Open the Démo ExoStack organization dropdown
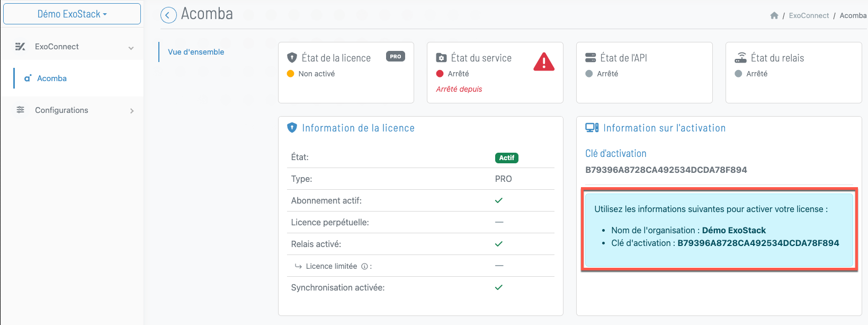 pyautogui.click(x=72, y=14)
